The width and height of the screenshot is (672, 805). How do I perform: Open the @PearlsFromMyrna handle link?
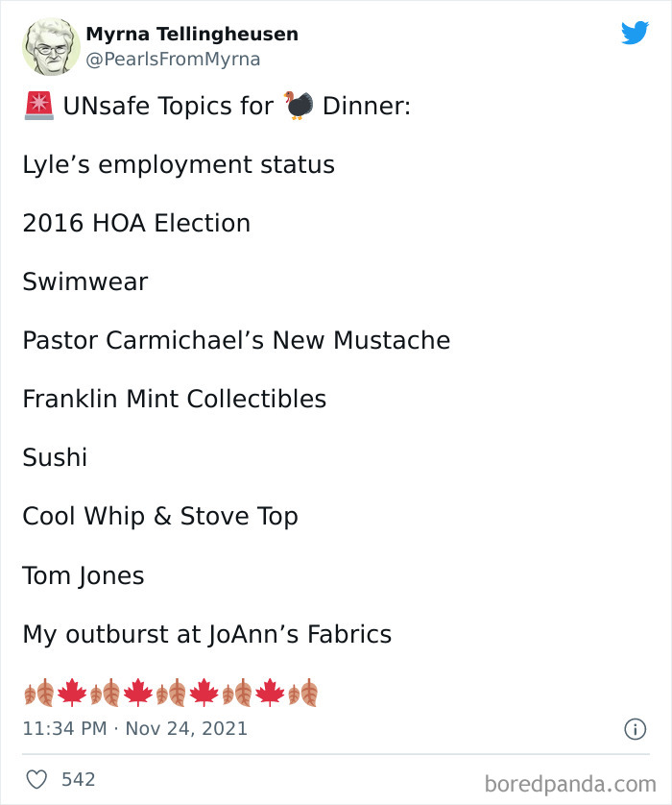click(173, 60)
